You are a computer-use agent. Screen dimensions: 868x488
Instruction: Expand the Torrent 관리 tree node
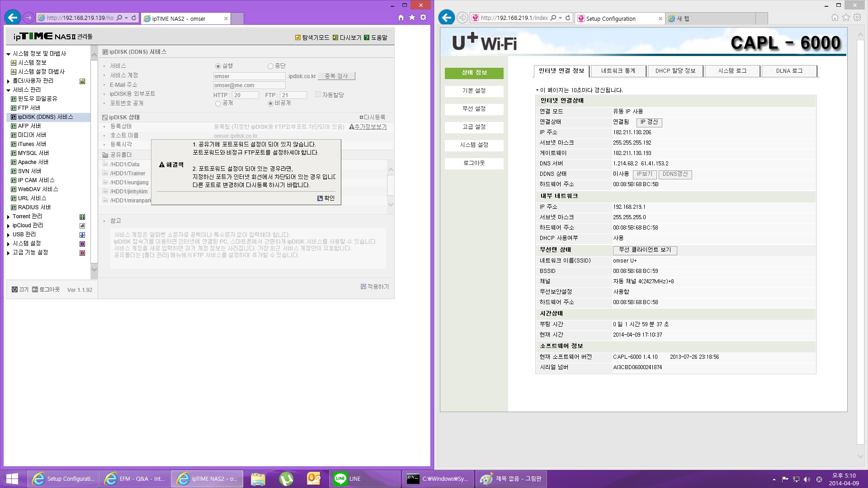[8, 217]
